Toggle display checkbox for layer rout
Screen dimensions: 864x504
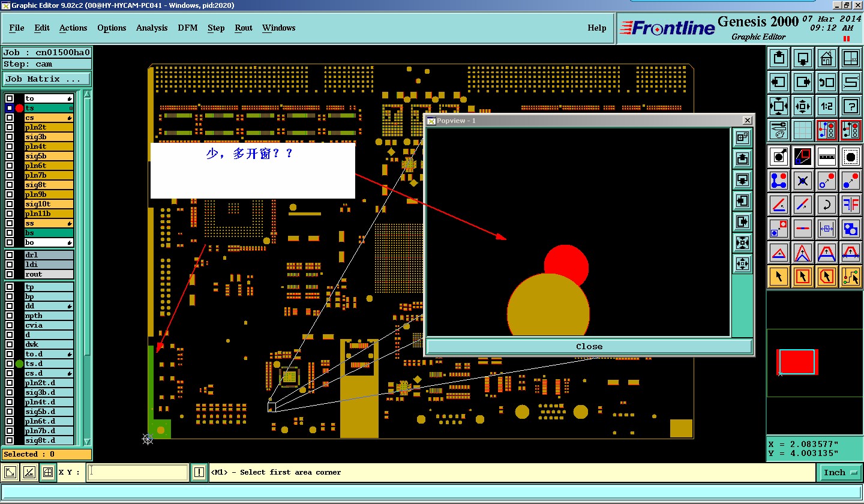10,274
